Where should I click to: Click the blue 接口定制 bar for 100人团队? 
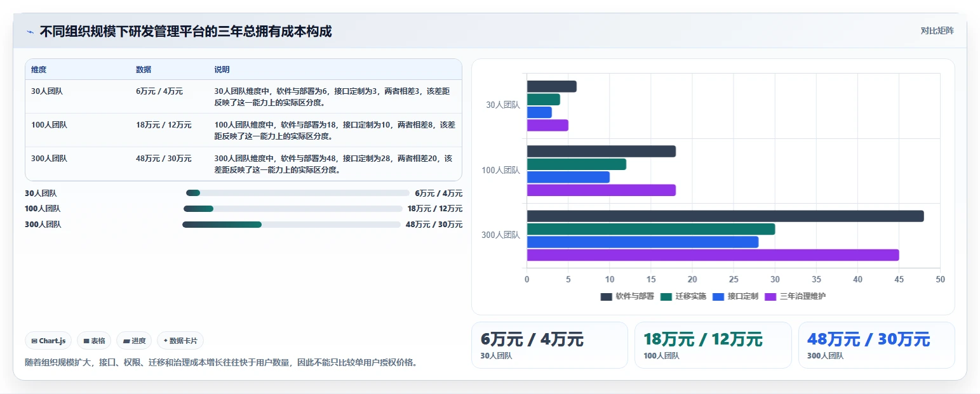[568, 177]
